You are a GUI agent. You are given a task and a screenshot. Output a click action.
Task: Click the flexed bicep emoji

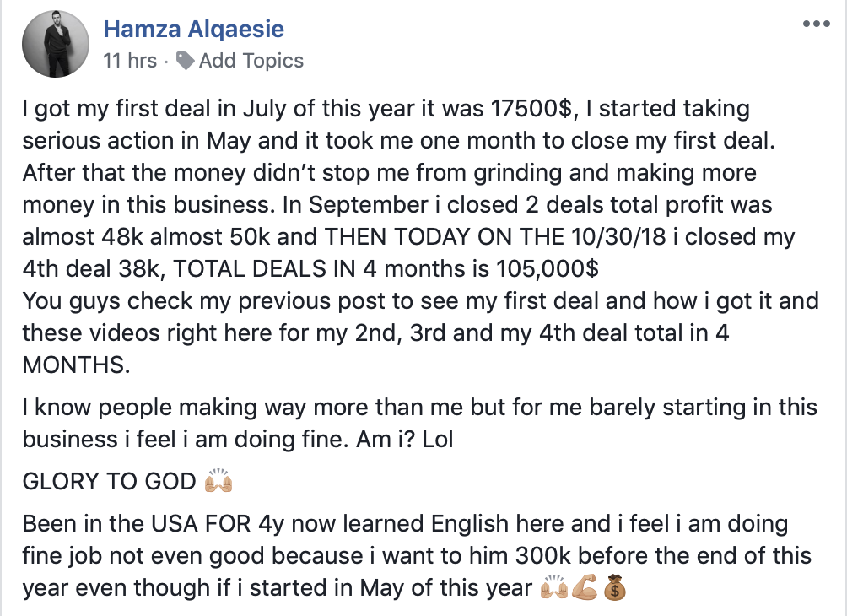pos(584,589)
